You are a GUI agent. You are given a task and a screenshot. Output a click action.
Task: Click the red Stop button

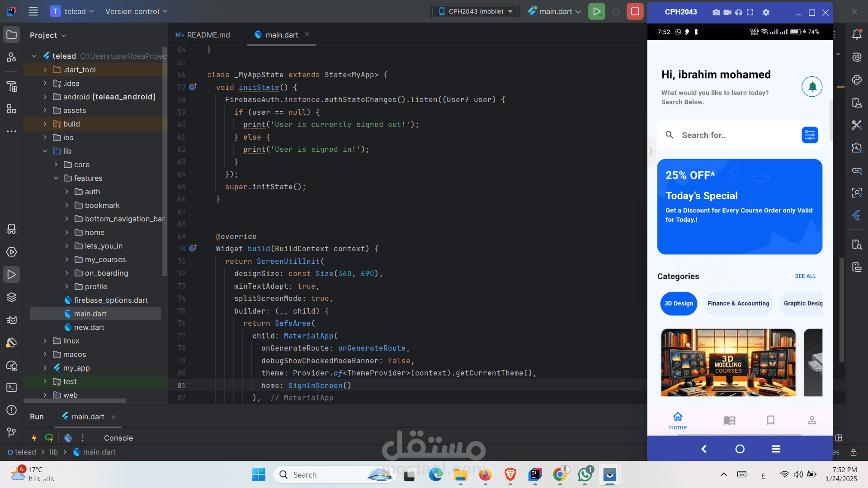(x=635, y=11)
